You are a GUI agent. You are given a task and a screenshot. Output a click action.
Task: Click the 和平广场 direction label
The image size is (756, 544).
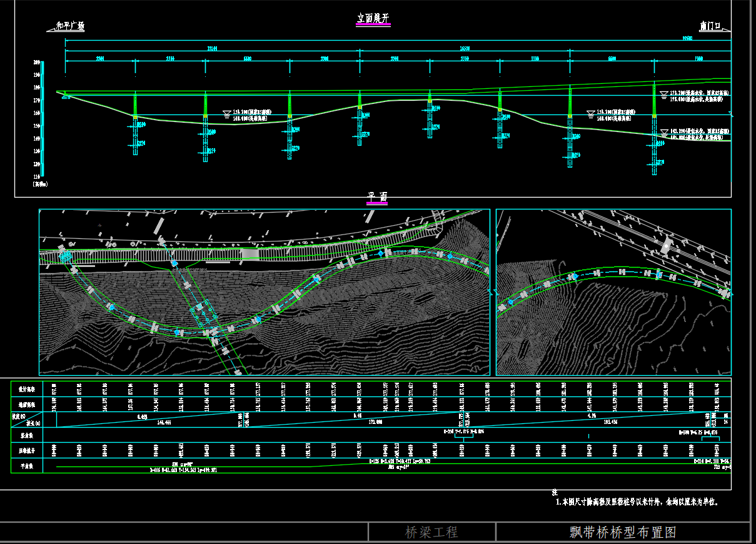(69, 26)
